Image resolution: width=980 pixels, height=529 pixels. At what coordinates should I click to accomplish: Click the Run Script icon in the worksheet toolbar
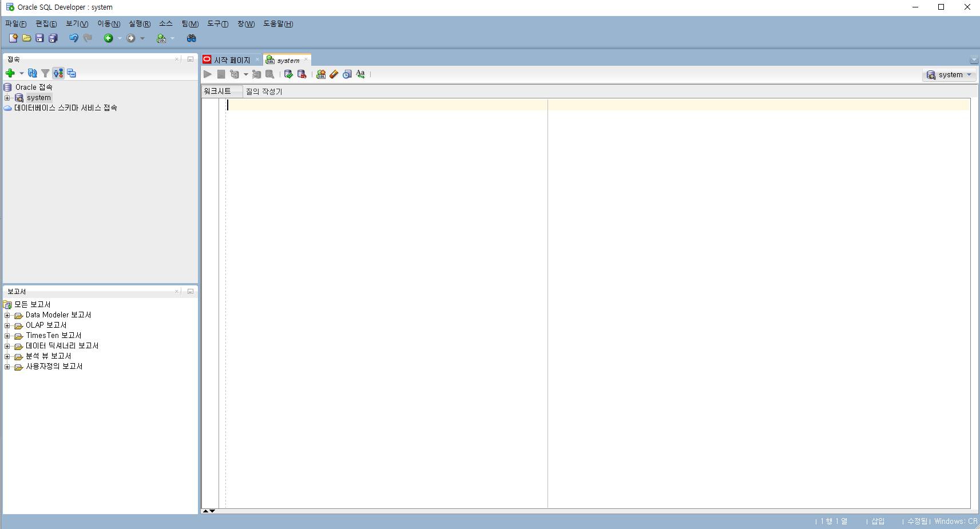coord(221,74)
